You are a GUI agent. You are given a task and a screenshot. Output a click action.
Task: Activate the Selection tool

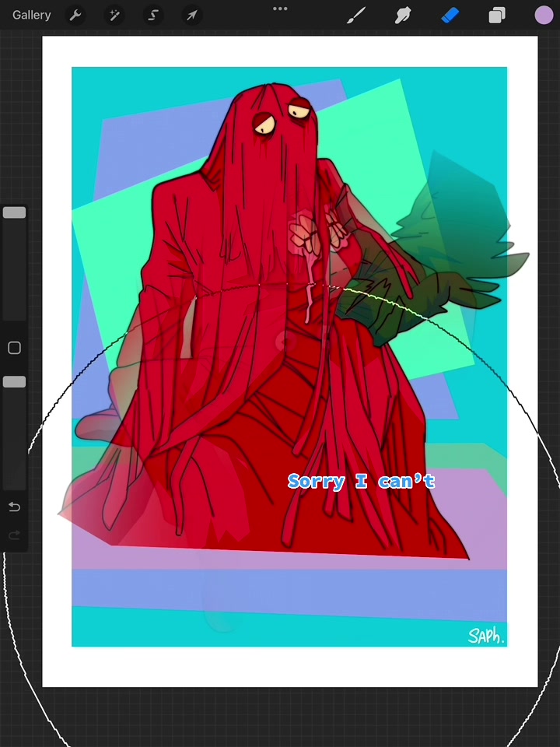[153, 16]
